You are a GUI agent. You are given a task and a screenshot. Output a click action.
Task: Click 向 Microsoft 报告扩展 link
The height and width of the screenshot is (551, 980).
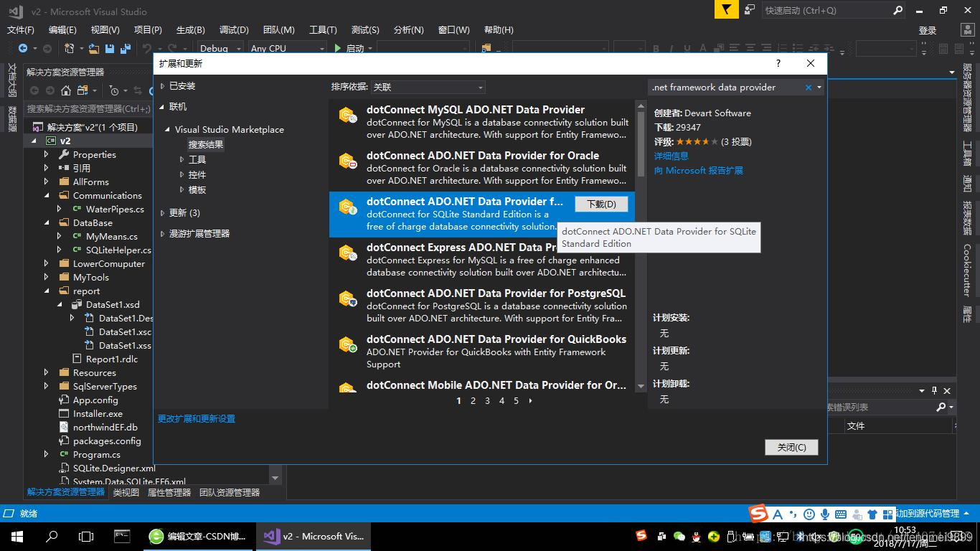(x=698, y=171)
